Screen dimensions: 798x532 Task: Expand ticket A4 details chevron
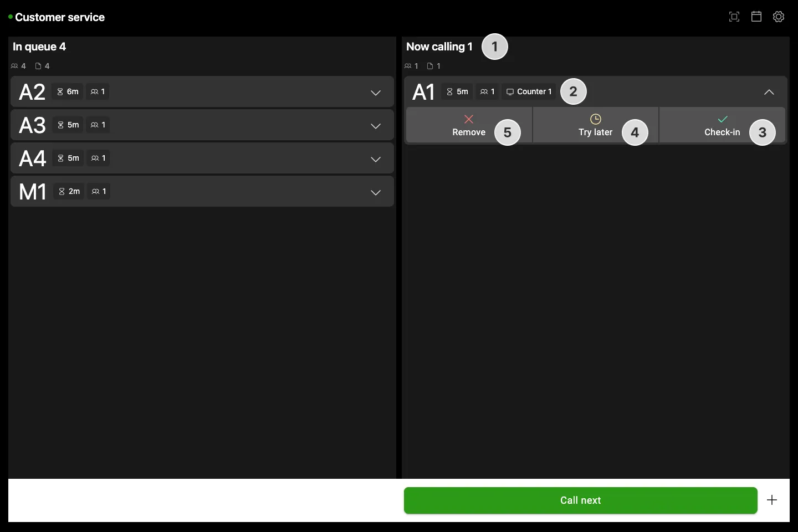pyautogui.click(x=376, y=159)
